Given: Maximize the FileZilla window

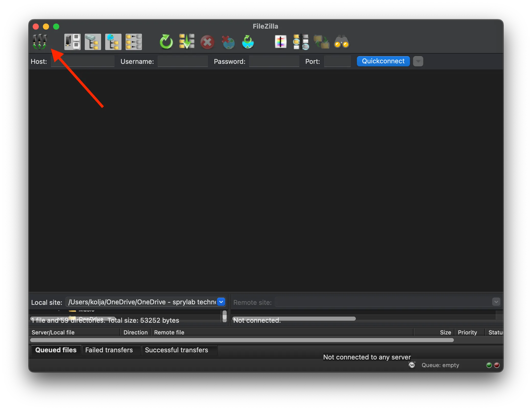Looking at the screenshot, I should tap(56, 27).
